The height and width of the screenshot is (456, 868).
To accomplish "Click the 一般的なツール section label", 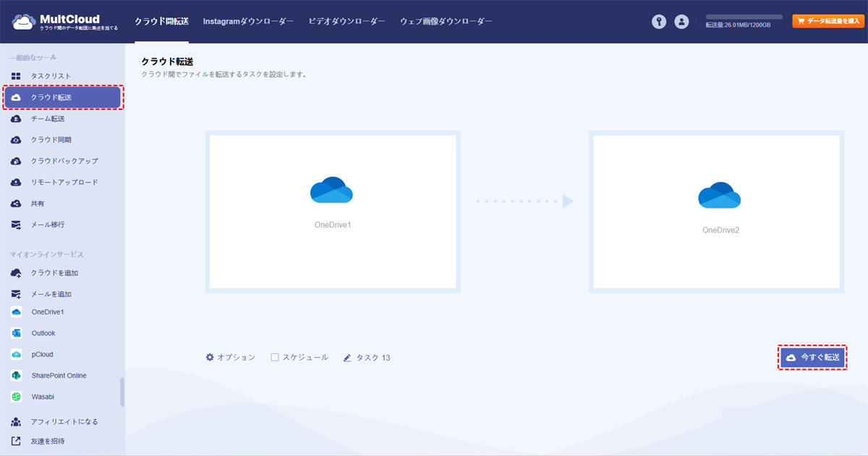I will pos(33,57).
